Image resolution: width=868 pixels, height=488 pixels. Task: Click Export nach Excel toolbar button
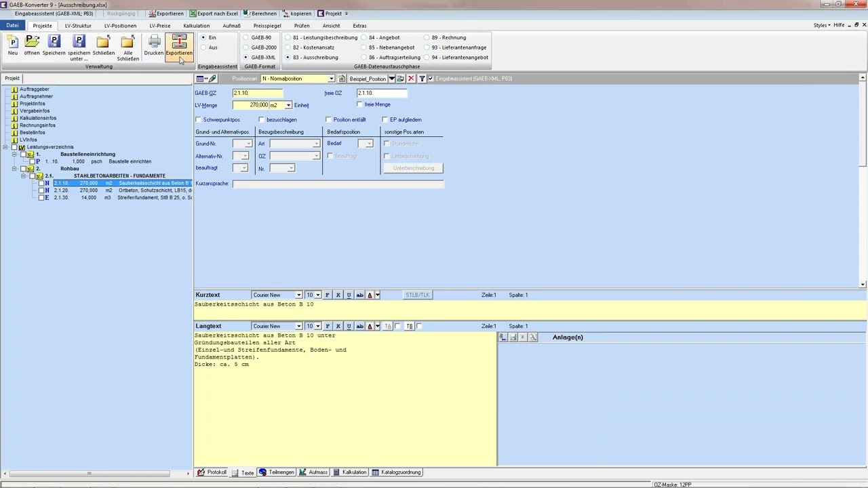(x=214, y=14)
